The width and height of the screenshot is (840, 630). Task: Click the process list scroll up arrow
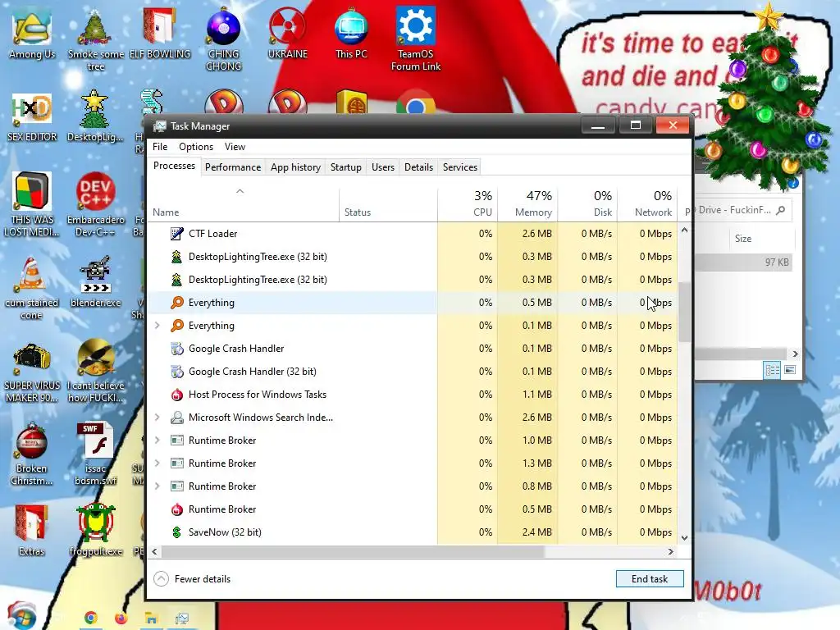point(684,231)
